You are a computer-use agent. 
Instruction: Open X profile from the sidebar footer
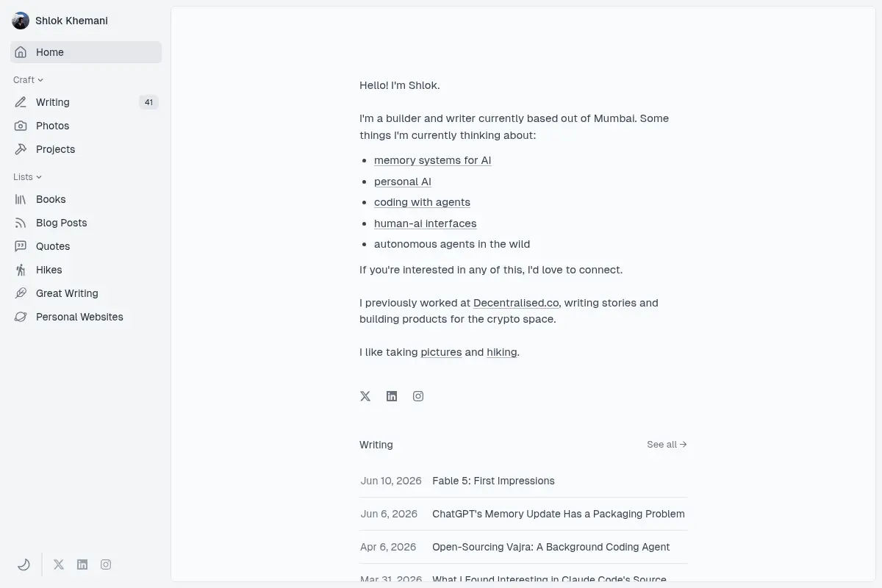point(59,564)
